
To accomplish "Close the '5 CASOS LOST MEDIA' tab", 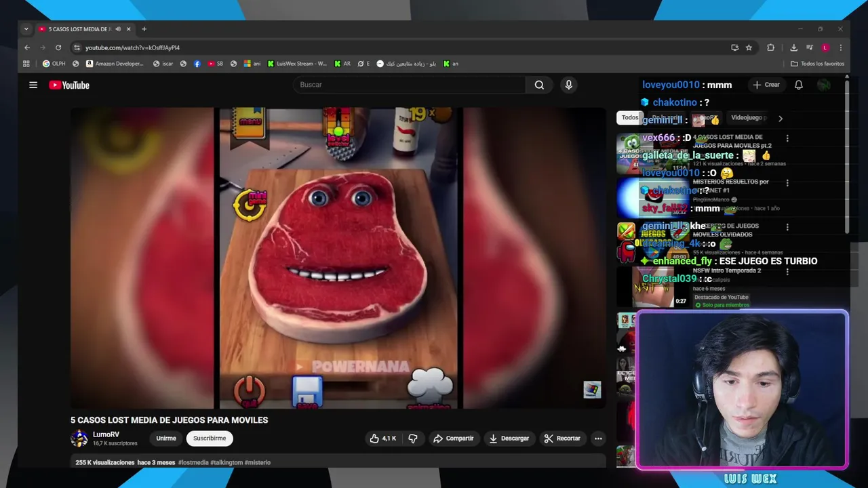I will click(128, 29).
